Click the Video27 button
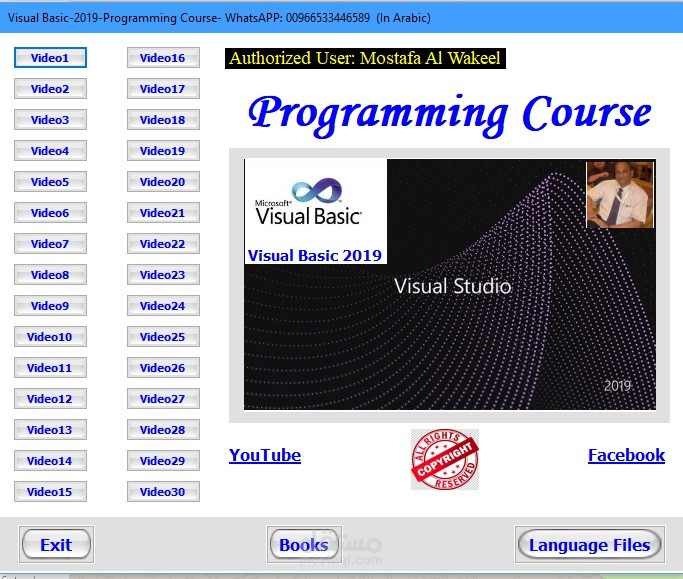The image size is (683, 579). click(163, 399)
